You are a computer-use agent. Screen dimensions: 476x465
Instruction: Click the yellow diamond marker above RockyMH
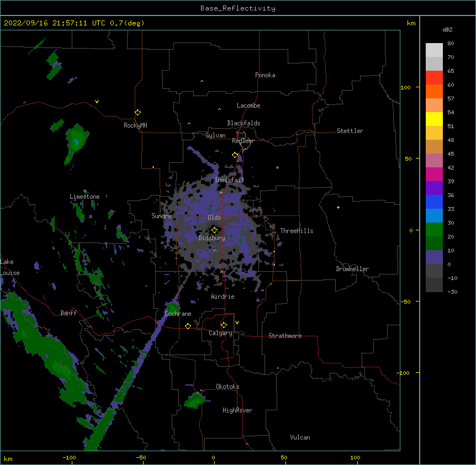[x=137, y=113]
